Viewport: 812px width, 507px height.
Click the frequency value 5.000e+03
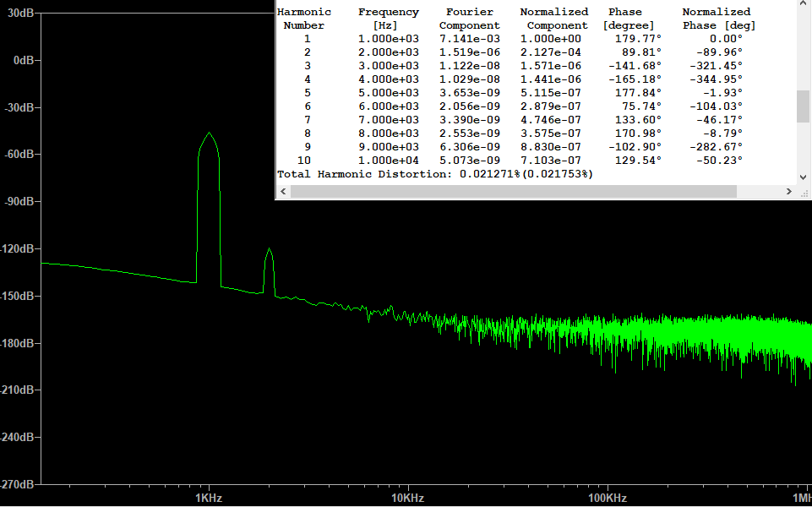[x=389, y=93]
